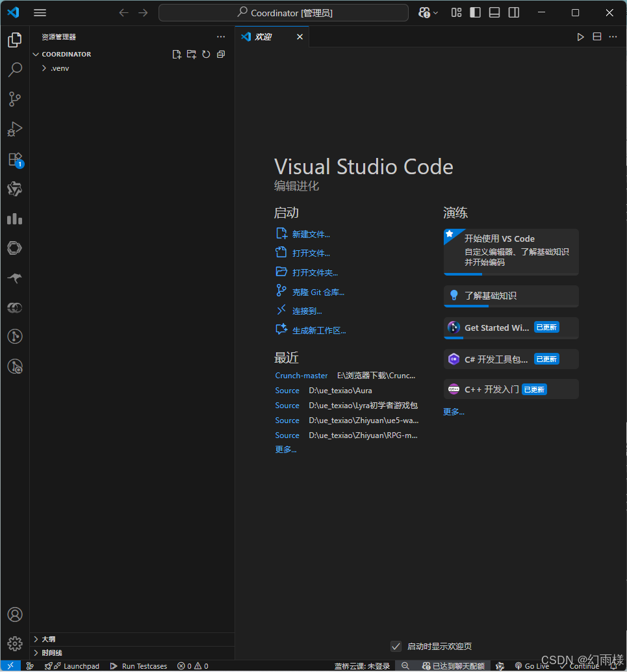Open C# 开发工具包 walkthrough
The height and width of the screenshot is (672, 627).
(x=511, y=359)
